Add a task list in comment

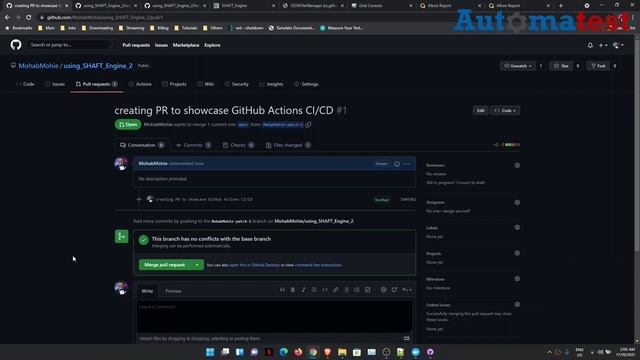click(x=367, y=290)
